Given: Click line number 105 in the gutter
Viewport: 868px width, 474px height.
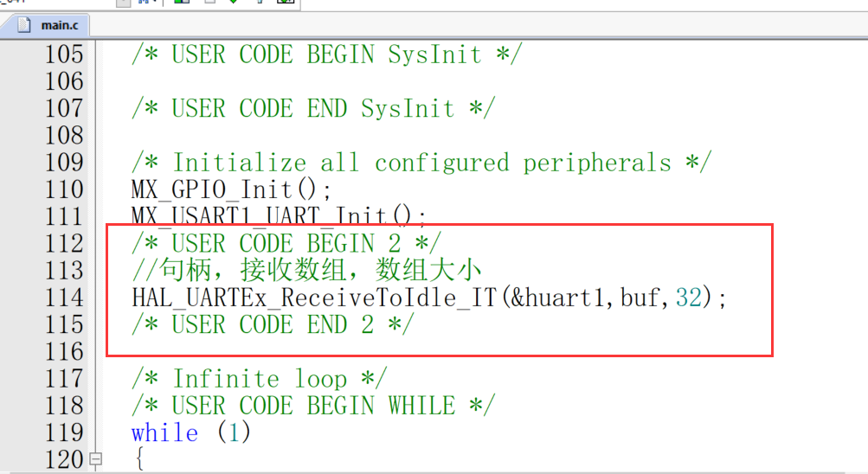Looking at the screenshot, I should pyautogui.click(x=64, y=54).
